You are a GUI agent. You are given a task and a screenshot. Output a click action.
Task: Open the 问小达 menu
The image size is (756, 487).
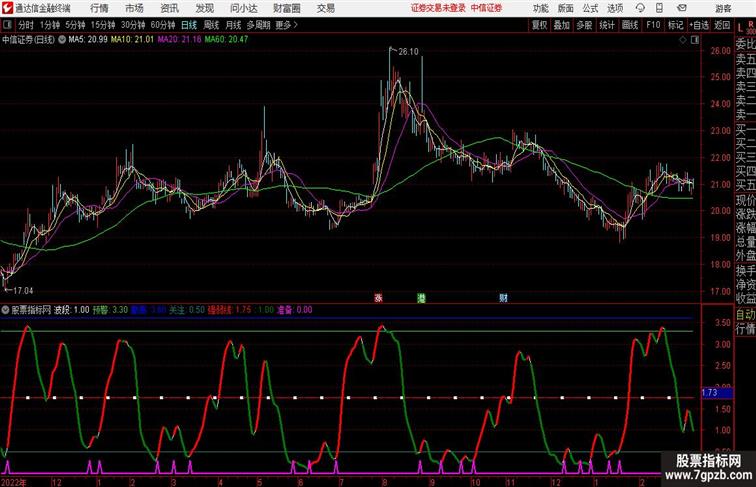point(243,8)
